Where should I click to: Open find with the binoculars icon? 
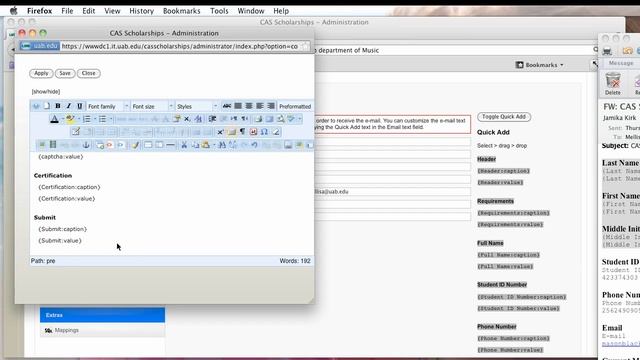222,145
